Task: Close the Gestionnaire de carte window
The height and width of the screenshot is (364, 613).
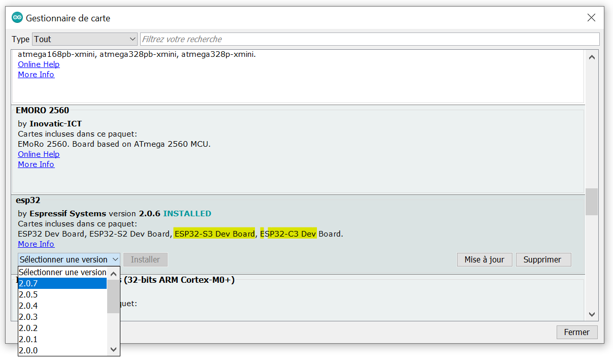Action: [x=591, y=18]
